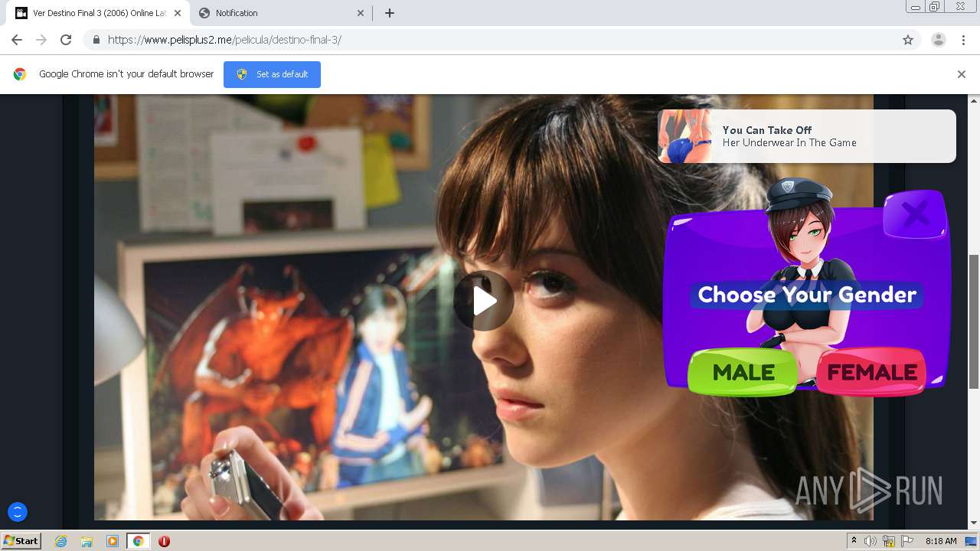Image resolution: width=980 pixels, height=551 pixels.
Task: Click the blue round floating widget icon
Action: (x=17, y=512)
